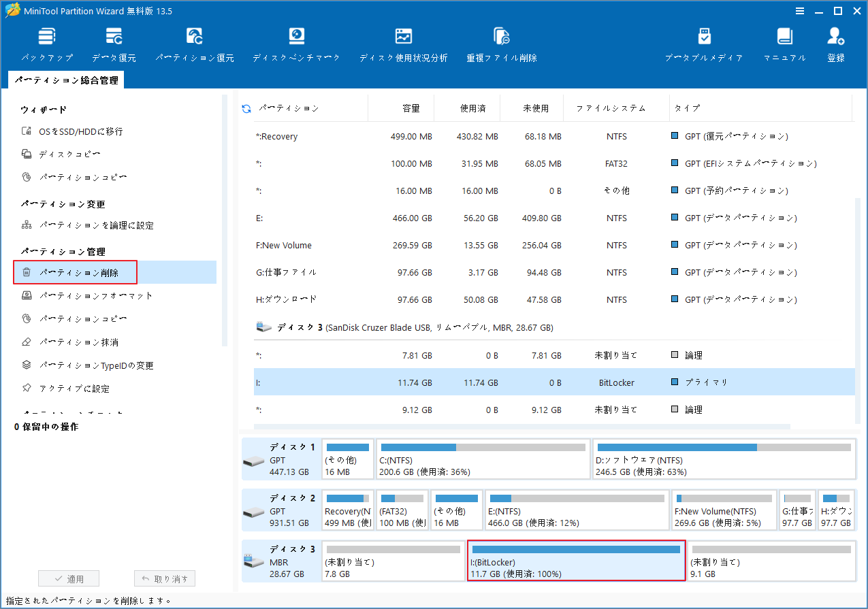Click the 適用 button to apply operations

pyautogui.click(x=68, y=578)
